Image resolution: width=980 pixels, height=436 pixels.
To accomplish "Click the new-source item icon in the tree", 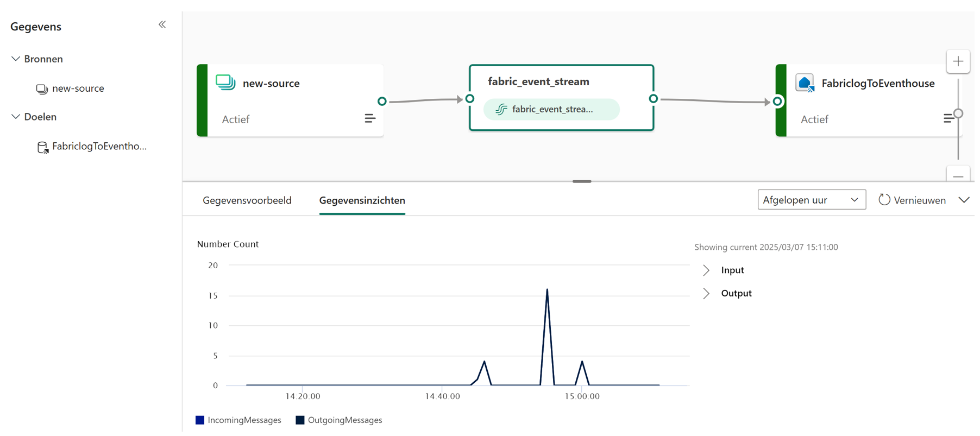I will 42,89.
